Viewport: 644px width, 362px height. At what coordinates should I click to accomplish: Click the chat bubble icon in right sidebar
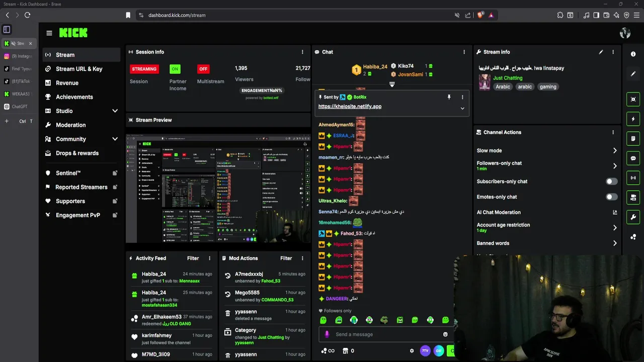click(633, 158)
